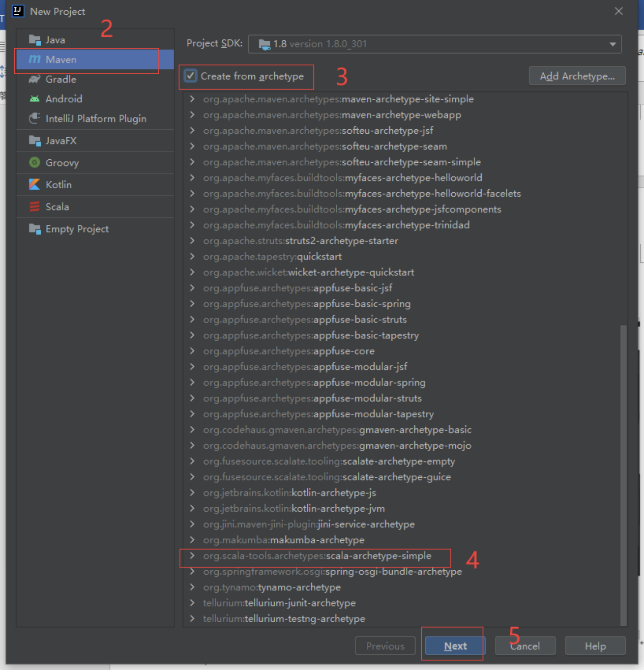The image size is (644, 670).
Task: Toggle Create from archetype checkbox
Action: pyautogui.click(x=191, y=76)
